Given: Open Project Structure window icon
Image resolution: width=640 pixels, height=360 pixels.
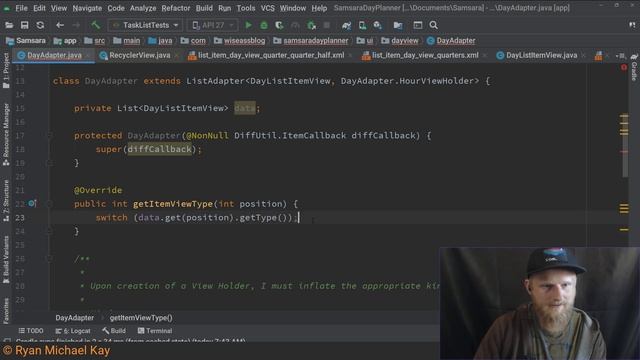Looking at the screenshot, I should 418,25.
